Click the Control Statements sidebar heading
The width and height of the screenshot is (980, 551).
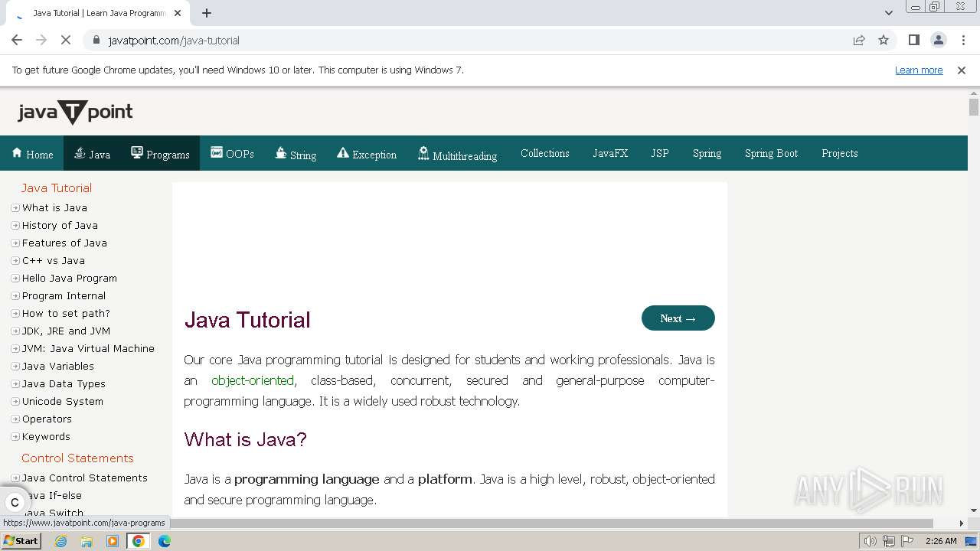click(x=77, y=458)
